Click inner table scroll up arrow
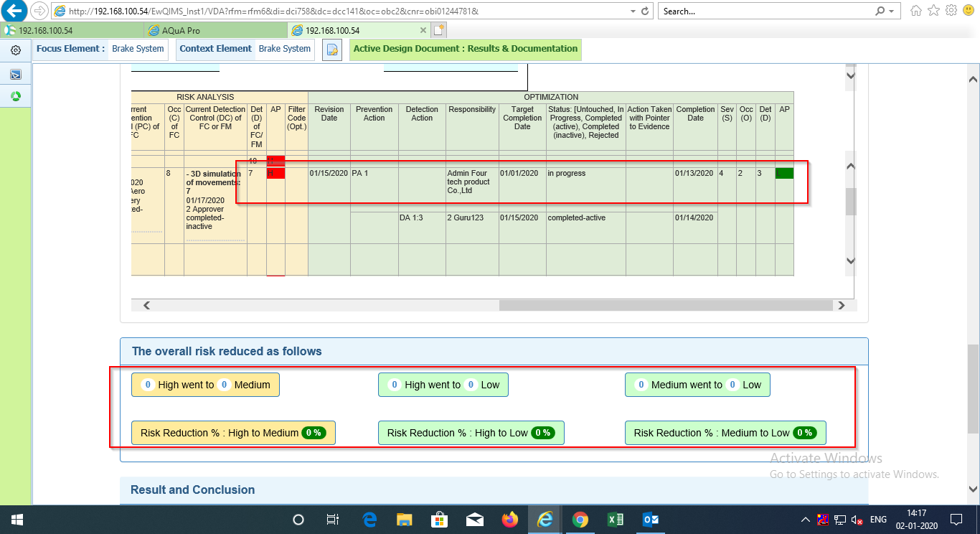The height and width of the screenshot is (534, 980). point(851,167)
